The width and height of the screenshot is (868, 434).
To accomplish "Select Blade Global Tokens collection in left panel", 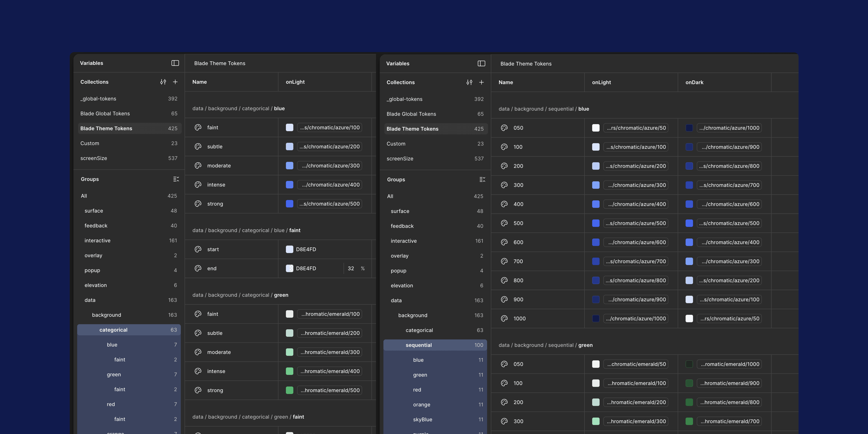I will coord(105,114).
